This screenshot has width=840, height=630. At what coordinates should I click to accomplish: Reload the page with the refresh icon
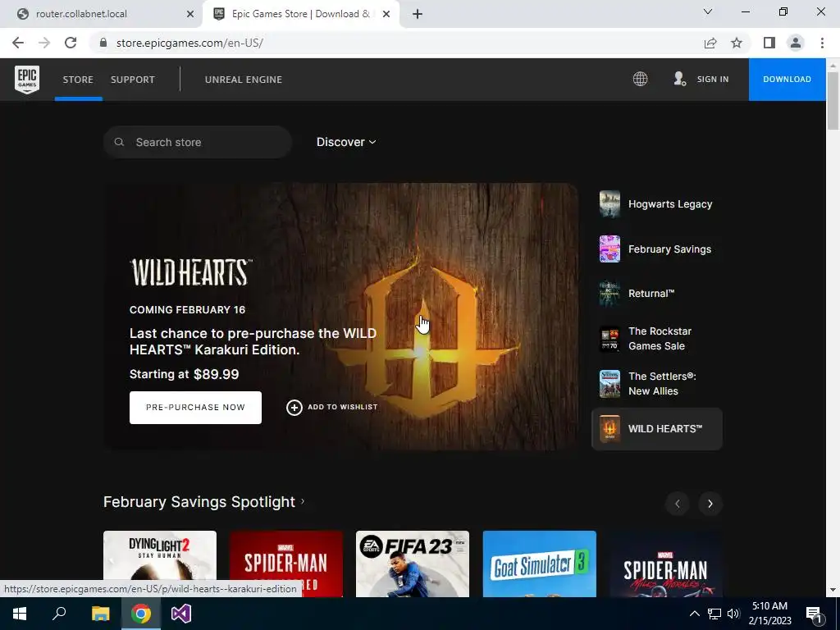71,43
